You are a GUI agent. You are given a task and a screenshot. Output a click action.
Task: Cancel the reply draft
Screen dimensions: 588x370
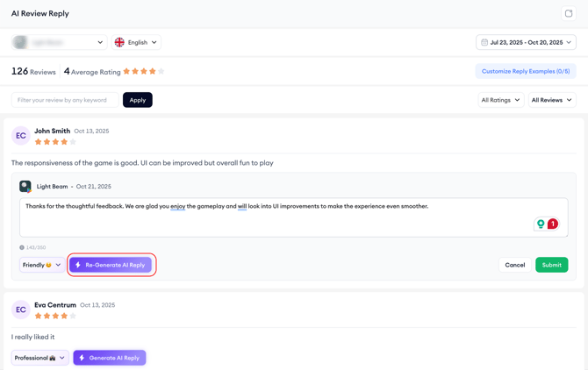point(514,265)
